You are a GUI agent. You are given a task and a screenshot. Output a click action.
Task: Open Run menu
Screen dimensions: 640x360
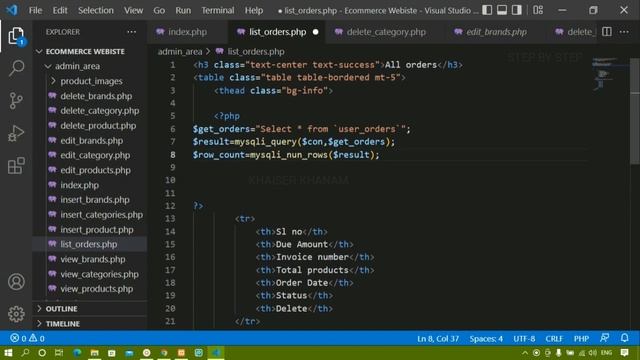pyautogui.click(x=183, y=10)
